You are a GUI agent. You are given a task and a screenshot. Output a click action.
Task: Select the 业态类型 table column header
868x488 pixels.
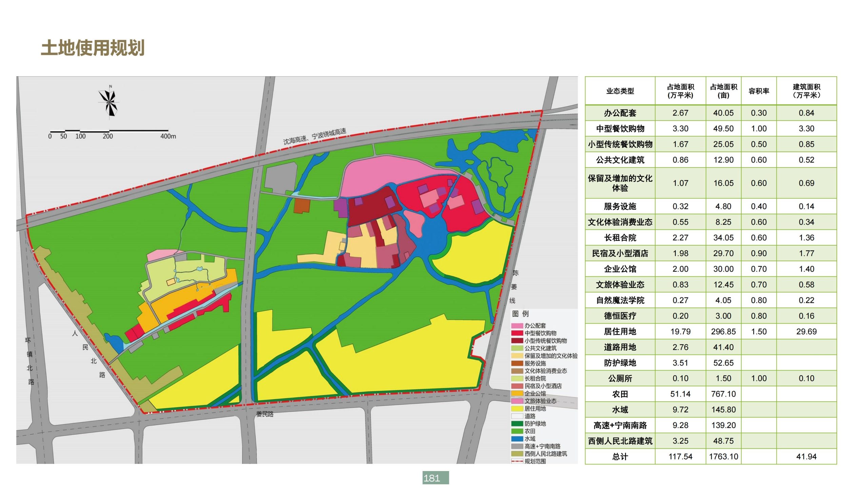tap(620, 91)
